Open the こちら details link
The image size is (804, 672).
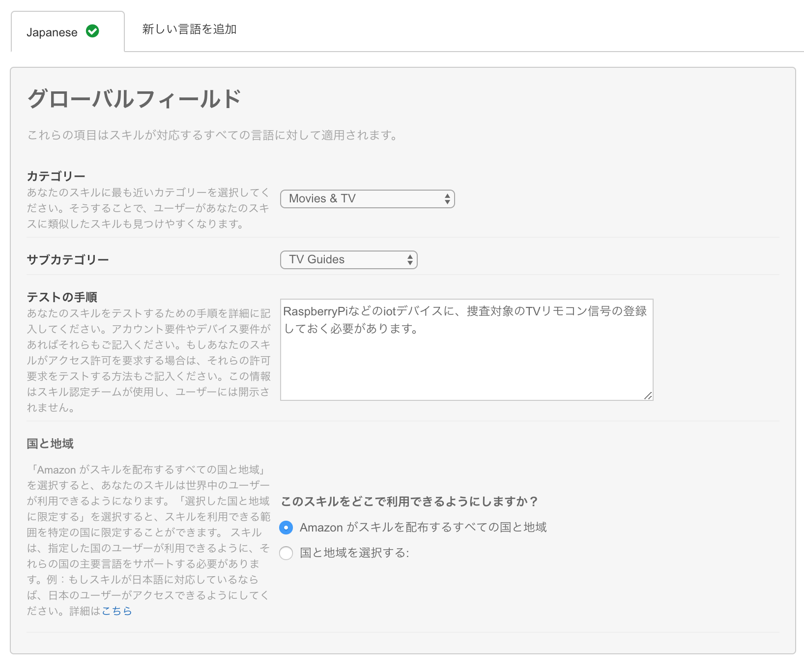[117, 611]
